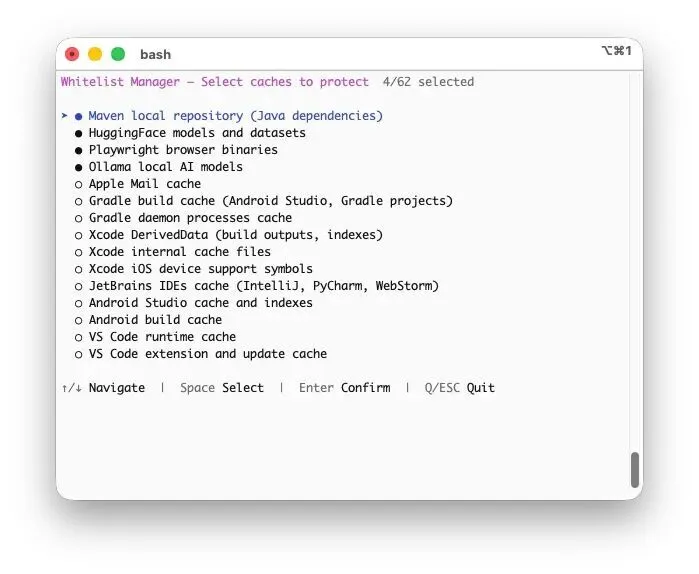Image resolution: width=699 pixels, height=574 pixels.
Task: Click the arrow cursor beside Maven entry
Action: tap(64, 116)
